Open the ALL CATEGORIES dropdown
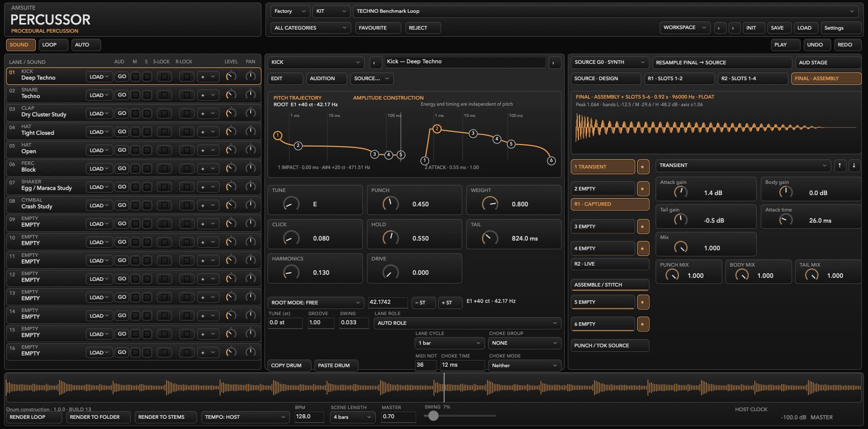Viewport: 868px width, 429px height. point(310,28)
